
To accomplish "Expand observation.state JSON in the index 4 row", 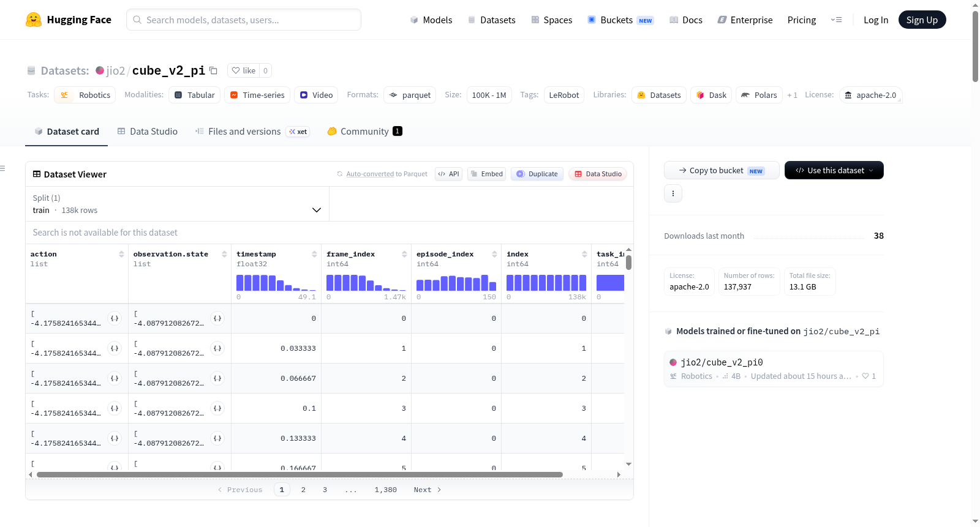I will click(217, 438).
